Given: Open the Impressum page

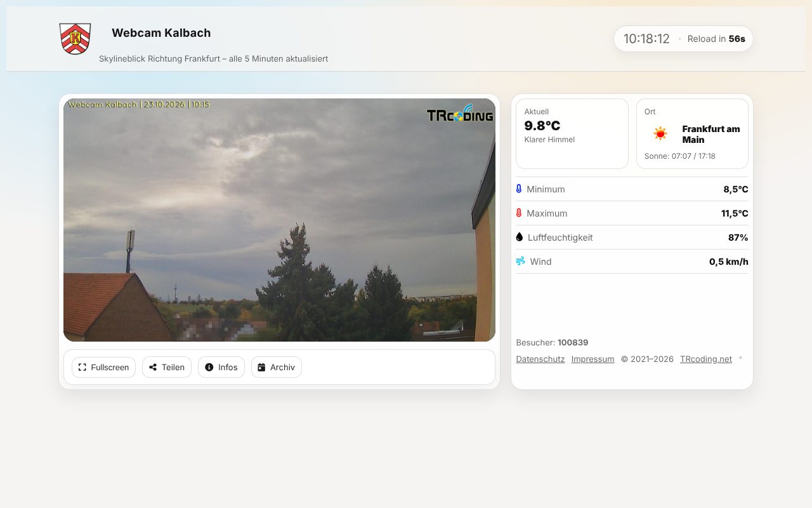Looking at the screenshot, I should click(593, 359).
